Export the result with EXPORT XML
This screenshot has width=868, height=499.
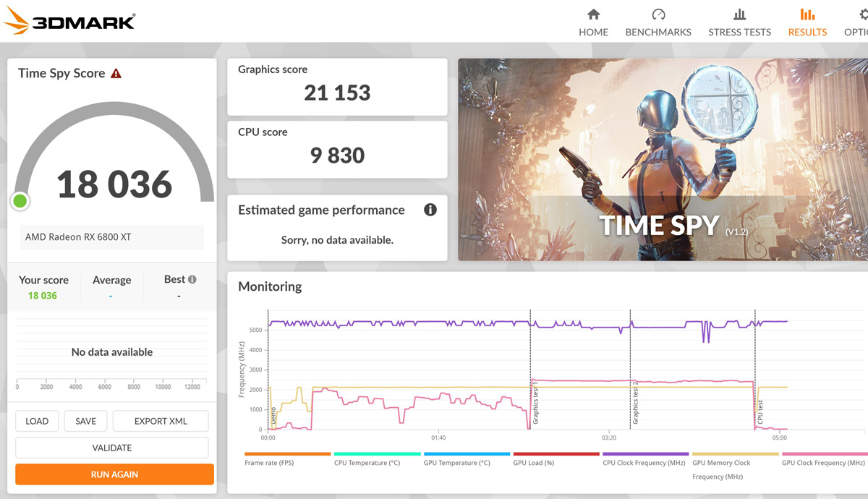point(161,421)
